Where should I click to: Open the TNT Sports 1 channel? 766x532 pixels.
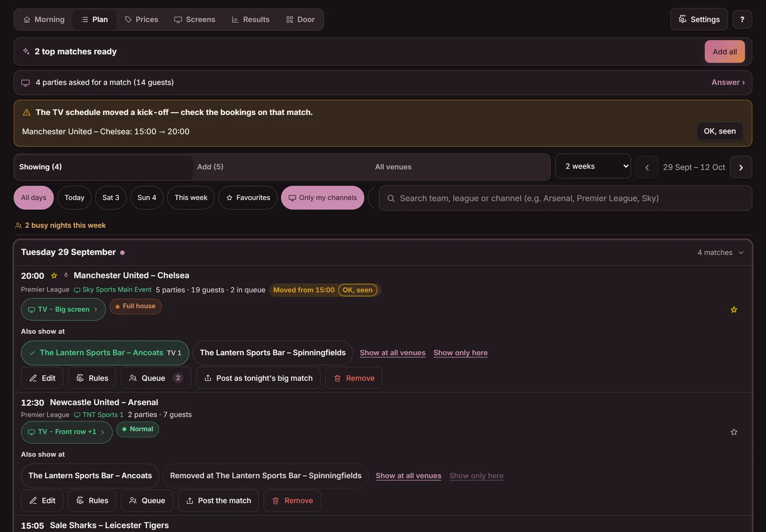tap(98, 415)
